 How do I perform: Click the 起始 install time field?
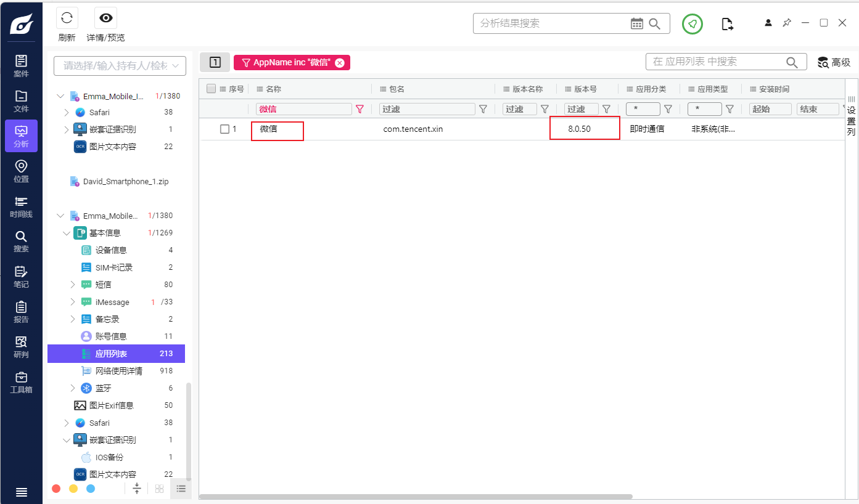770,109
